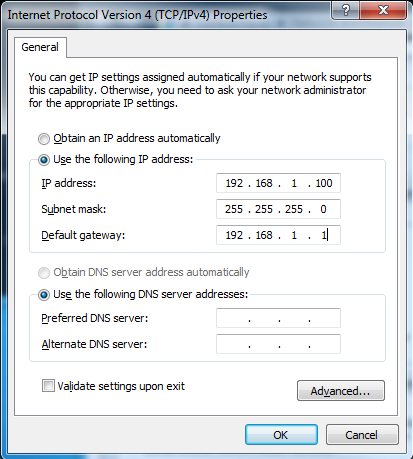
Task: Close the TCP/IPv4 Properties dialog
Action: 383,10
